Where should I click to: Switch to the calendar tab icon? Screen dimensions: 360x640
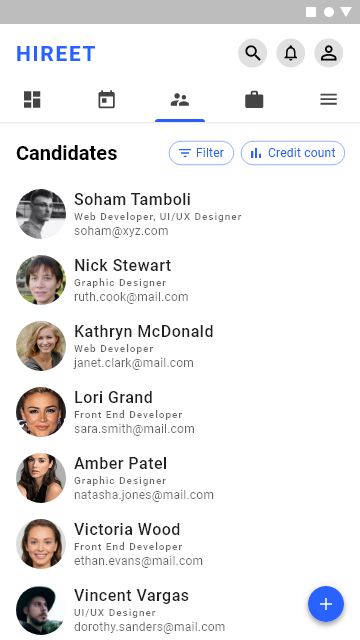point(107,100)
